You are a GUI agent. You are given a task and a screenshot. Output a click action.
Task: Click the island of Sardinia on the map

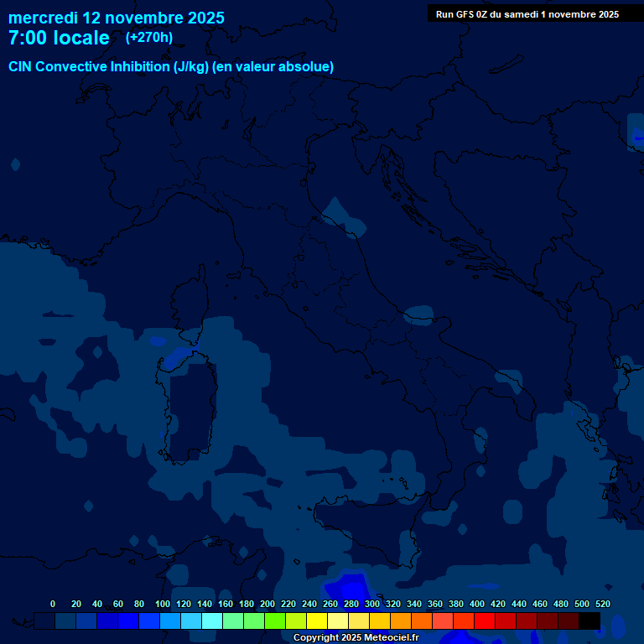pos(189,411)
